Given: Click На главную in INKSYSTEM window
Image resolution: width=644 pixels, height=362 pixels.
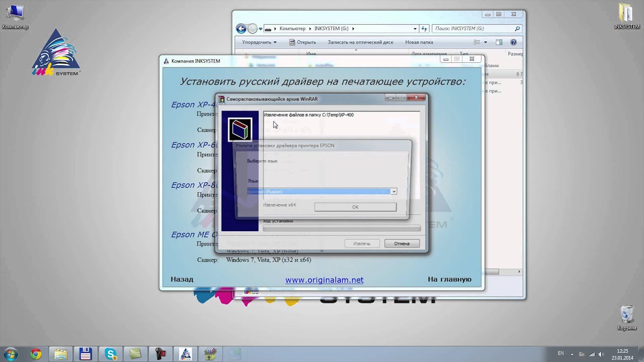Looking at the screenshot, I should [449, 279].
